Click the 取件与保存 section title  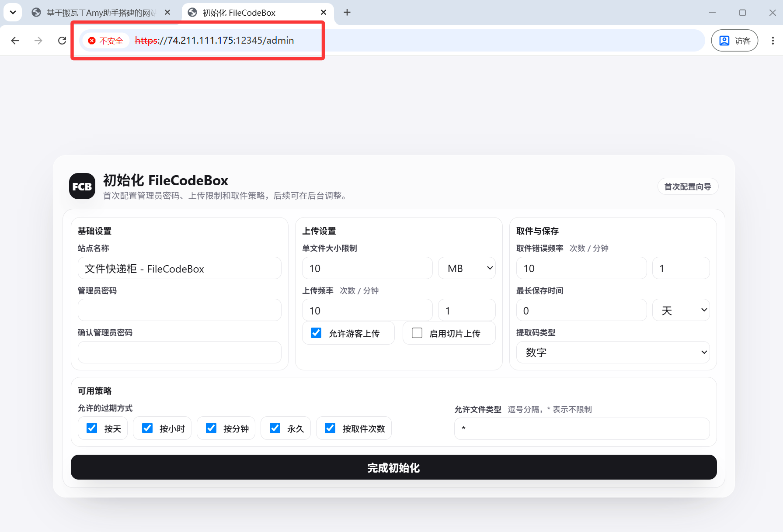[537, 231]
